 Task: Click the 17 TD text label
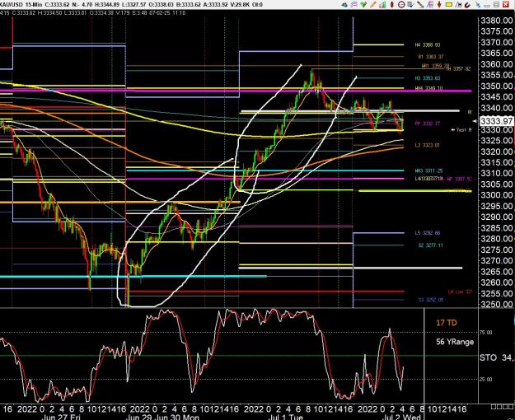tap(447, 323)
